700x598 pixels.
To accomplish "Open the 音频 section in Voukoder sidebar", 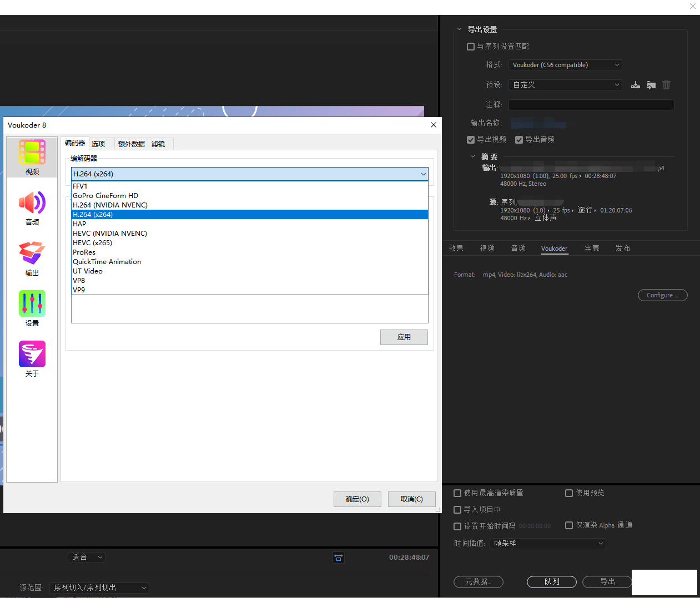I will click(32, 208).
